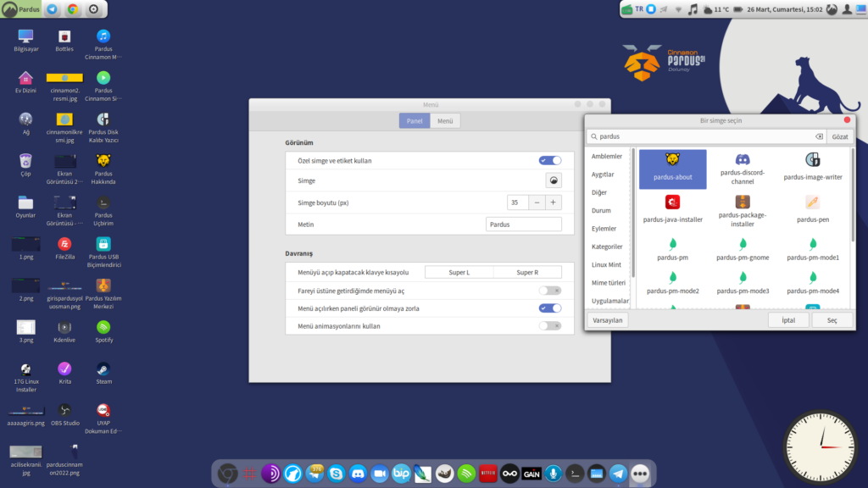Open the calendar showing 26 Mart, Cumartesi

click(x=784, y=9)
